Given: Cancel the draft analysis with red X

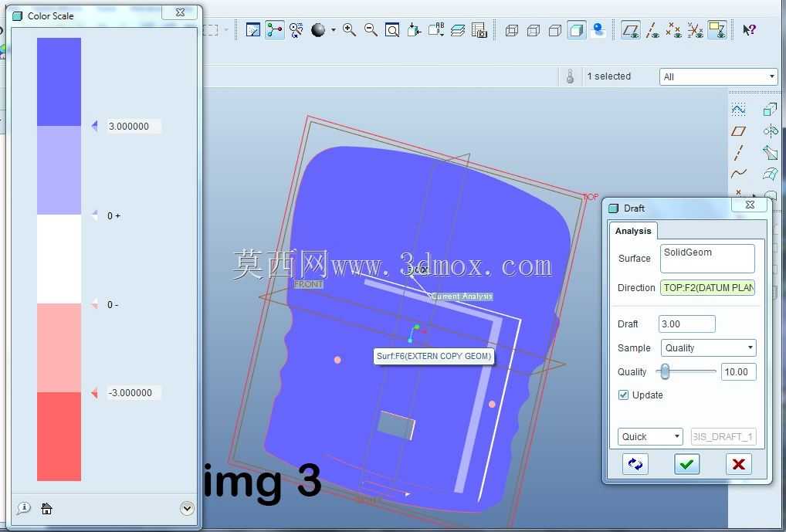Looking at the screenshot, I should [x=738, y=464].
